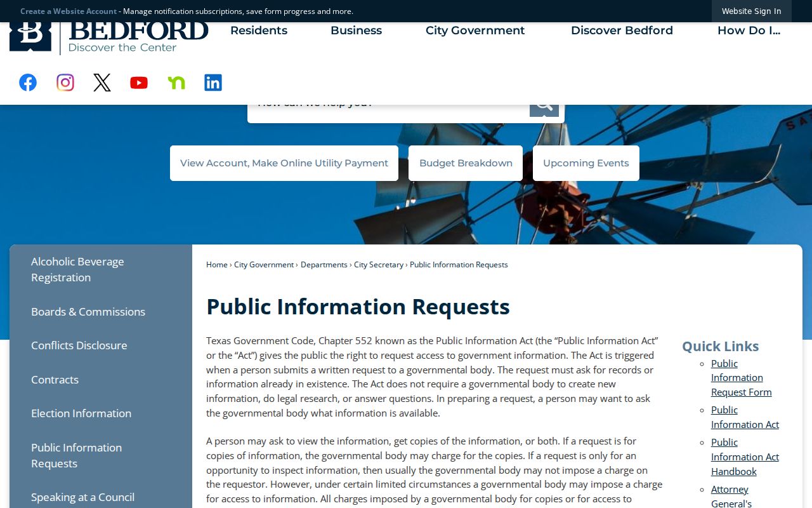Select Alcoholic Beverage Registration in sidebar

coord(101,270)
